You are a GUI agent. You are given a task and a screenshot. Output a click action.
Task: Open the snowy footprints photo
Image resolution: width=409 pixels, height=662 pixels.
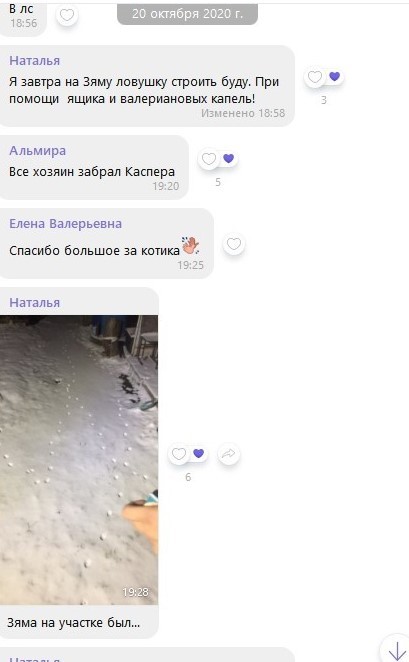click(x=79, y=460)
